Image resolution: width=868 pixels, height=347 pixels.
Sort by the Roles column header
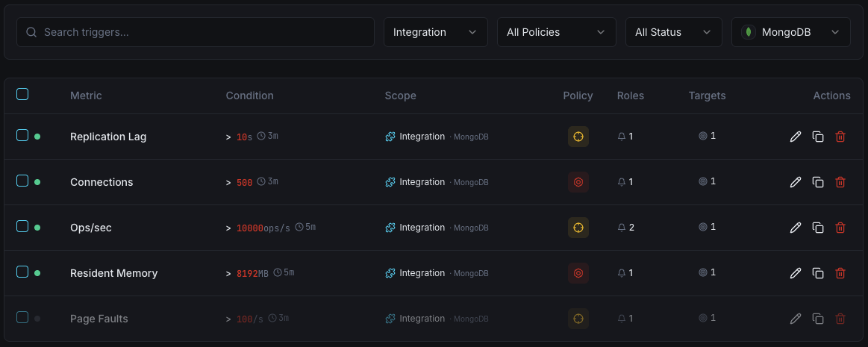[x=631, y=96]
